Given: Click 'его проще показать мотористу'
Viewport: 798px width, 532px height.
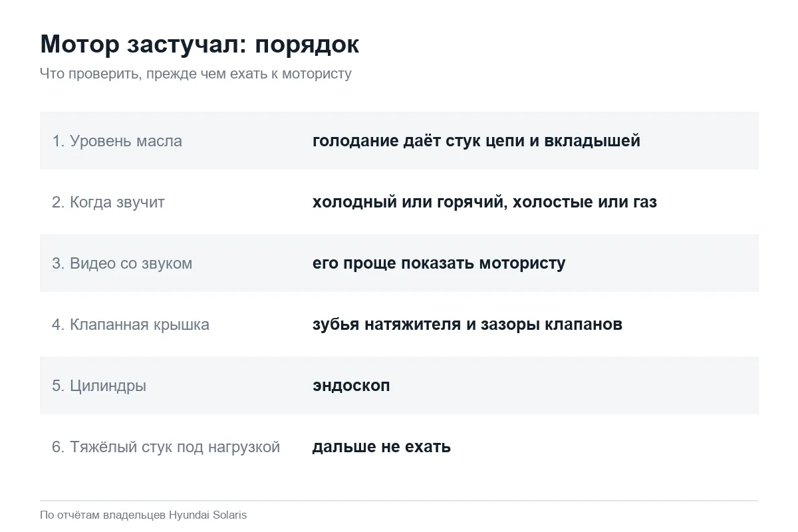Looking at the screenshot, I should pos(439,263).
